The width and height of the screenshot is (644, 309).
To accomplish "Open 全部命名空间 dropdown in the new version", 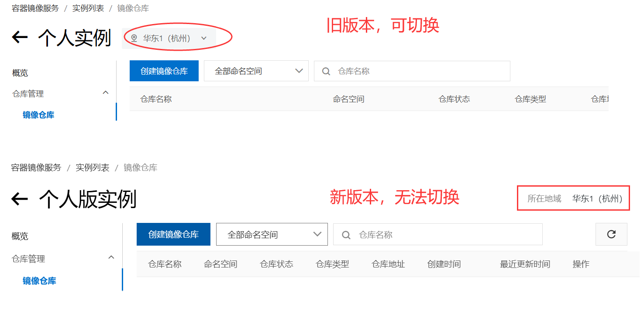I will click(272, 234).
